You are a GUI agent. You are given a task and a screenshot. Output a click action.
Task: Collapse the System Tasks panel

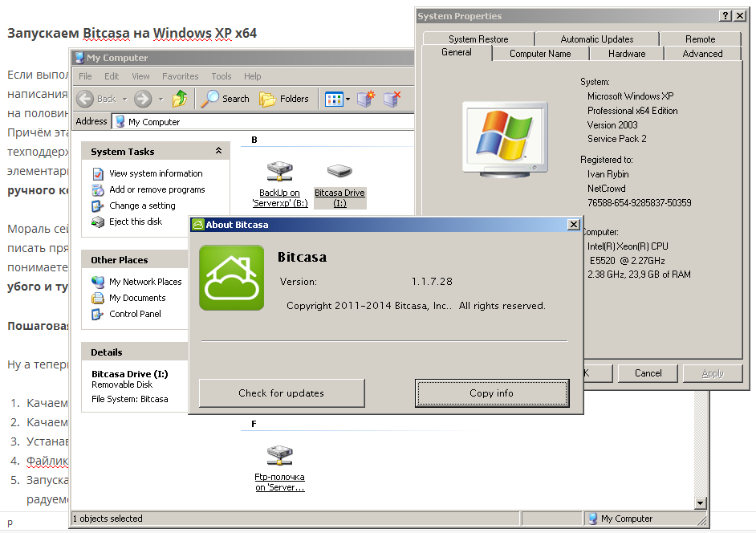[x=219, y=151]
